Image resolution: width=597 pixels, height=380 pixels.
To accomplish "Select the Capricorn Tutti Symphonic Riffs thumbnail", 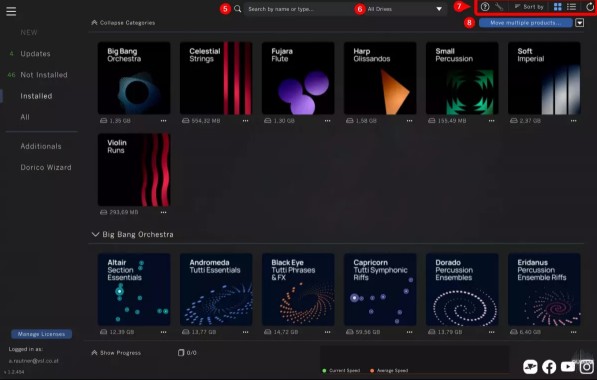I will [x=380, y=289].
